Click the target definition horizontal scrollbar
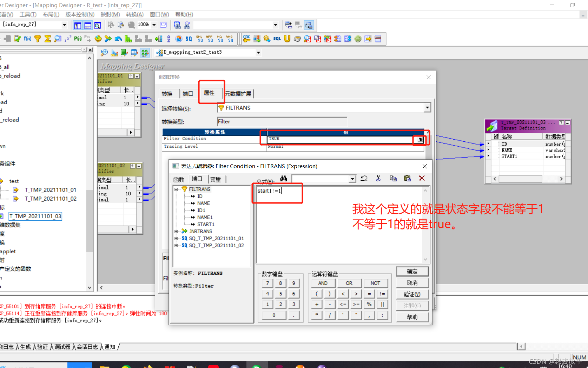The image size is (588, 368). pyautogui.click(x=528, y=179)
